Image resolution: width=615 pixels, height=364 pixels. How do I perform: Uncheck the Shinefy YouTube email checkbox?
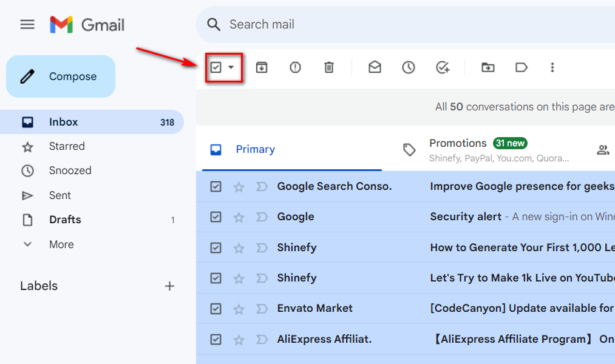(216, 278)
